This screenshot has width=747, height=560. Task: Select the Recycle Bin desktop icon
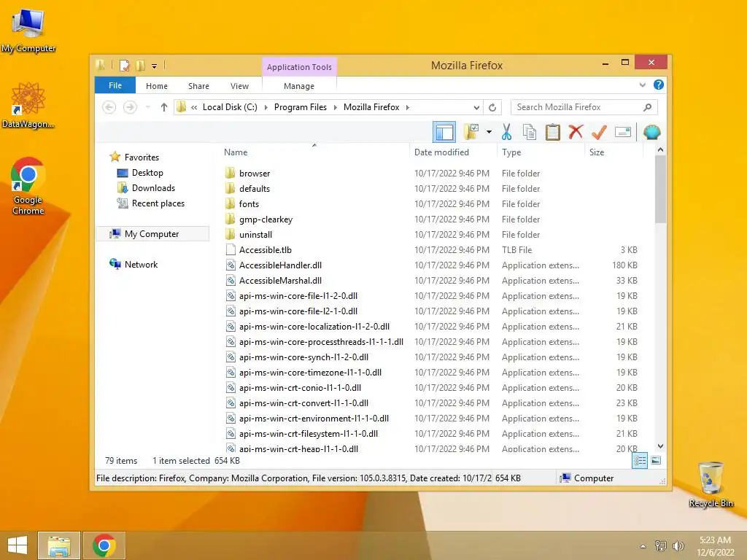point(711,484)
